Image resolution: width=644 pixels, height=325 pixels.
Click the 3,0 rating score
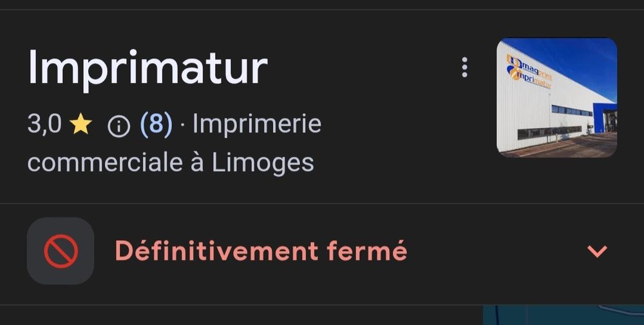[x=44, y=124]
